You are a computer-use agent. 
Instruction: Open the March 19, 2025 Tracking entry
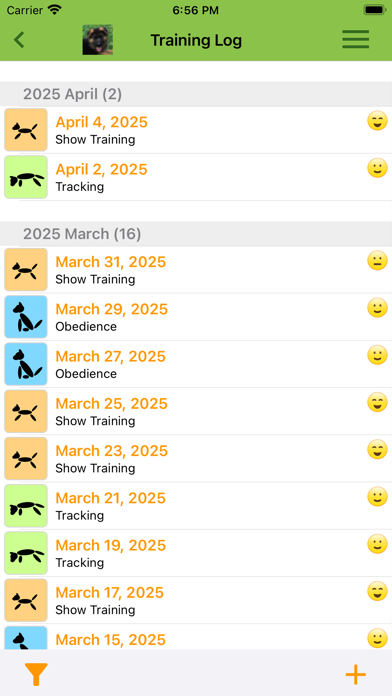tap(196, 554)
